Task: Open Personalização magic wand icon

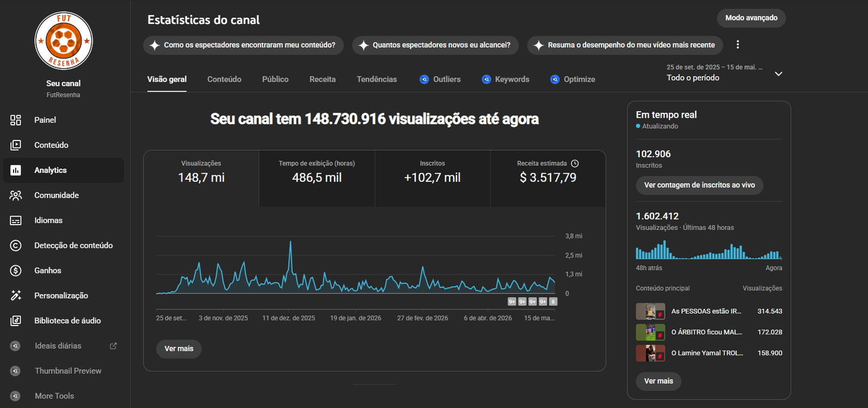Action: (16, 295)
